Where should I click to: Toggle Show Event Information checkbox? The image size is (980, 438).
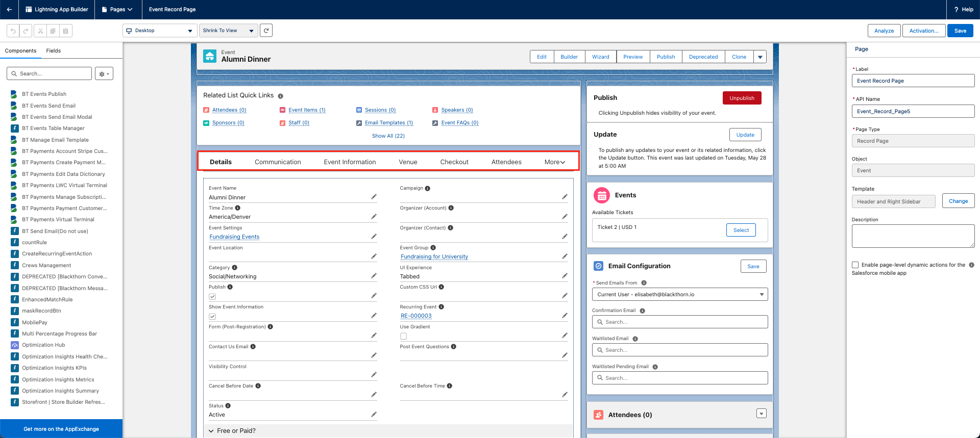212,317
